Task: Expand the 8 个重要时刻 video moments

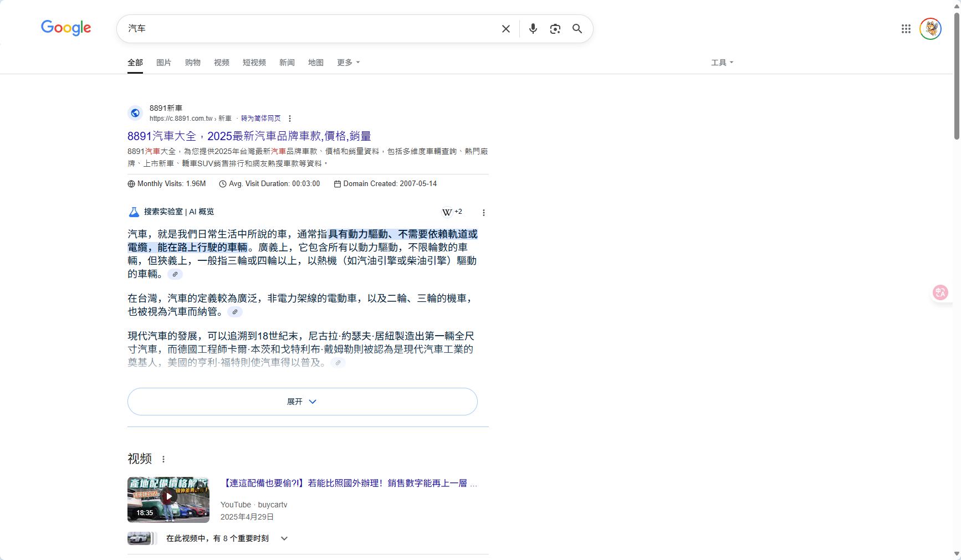Action: pos(284,538)
